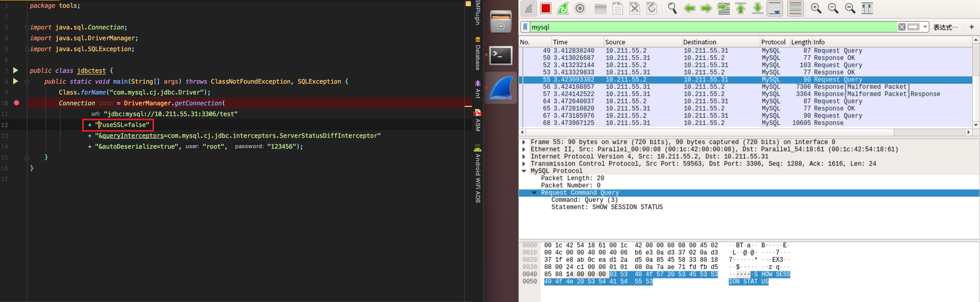Screen dimensions: 980x302
Task: Save the capture file in Wireshark
Action: coord(617,8)
